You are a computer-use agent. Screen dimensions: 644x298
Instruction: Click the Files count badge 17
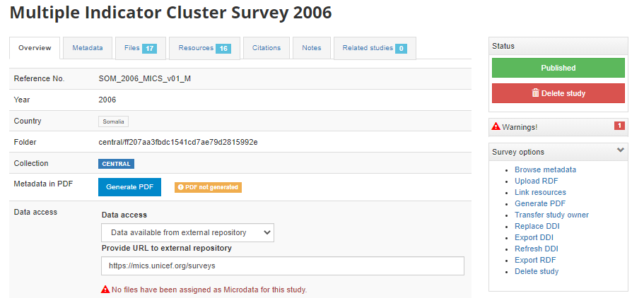[x=149, y=49]
